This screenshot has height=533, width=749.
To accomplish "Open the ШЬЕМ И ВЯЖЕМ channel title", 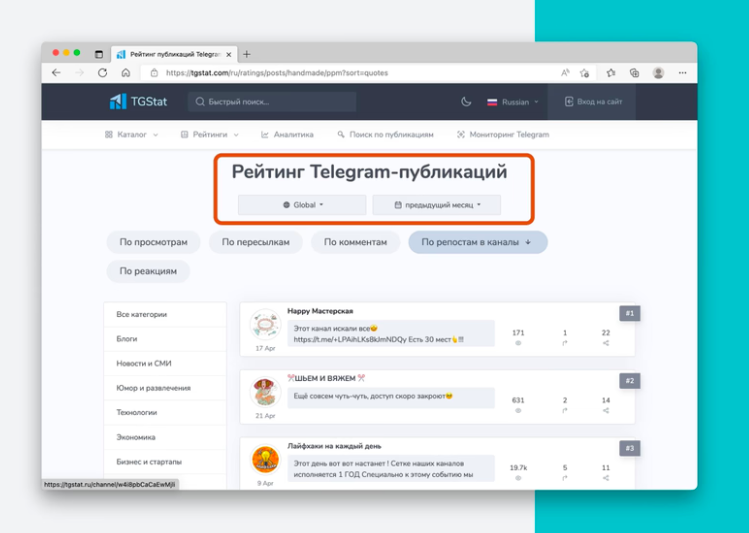I will (x=326, y=378).
